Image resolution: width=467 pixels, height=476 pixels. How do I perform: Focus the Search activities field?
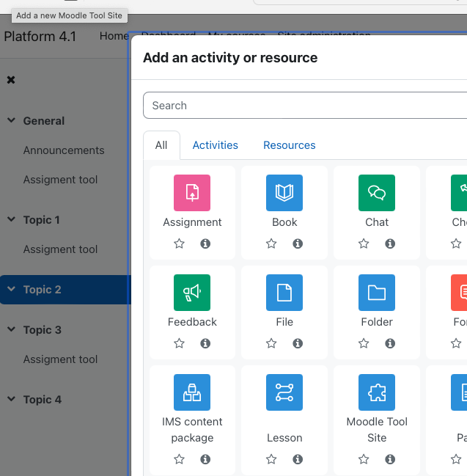(305, 106)
